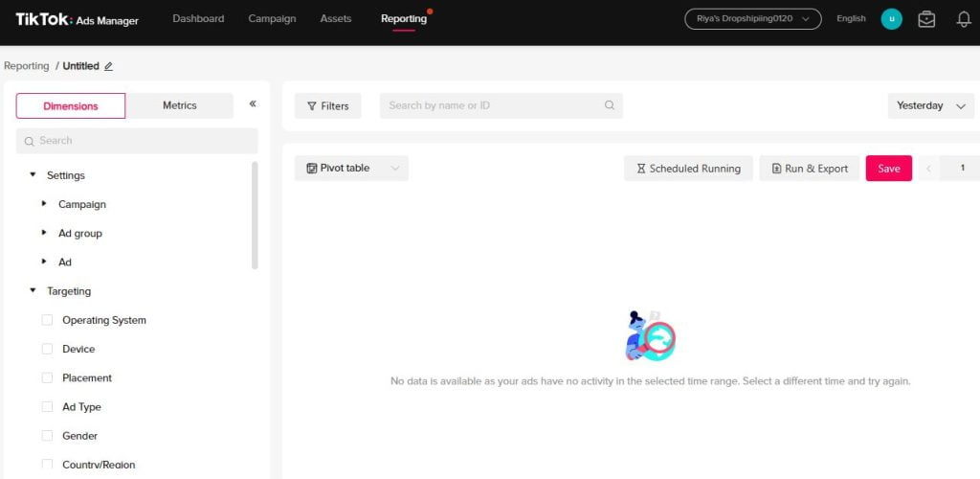Open the Pivot table view dropdown
Image resolution: width=980 pixels, height=479 pixels.
tap(351, 169)
